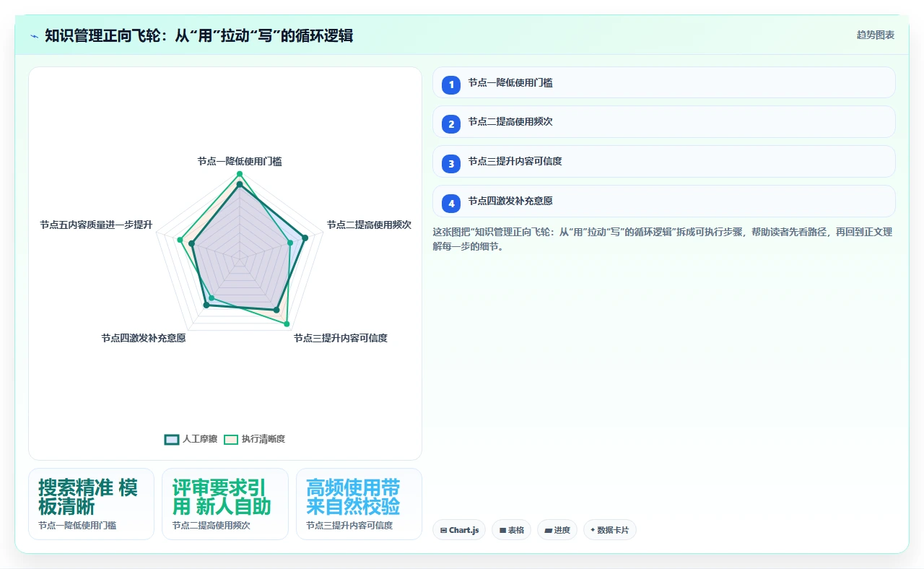Click radar axis label 节点一降低使用门槛
The width and height of the screenshot is (924, 569).
click(240, 161)
